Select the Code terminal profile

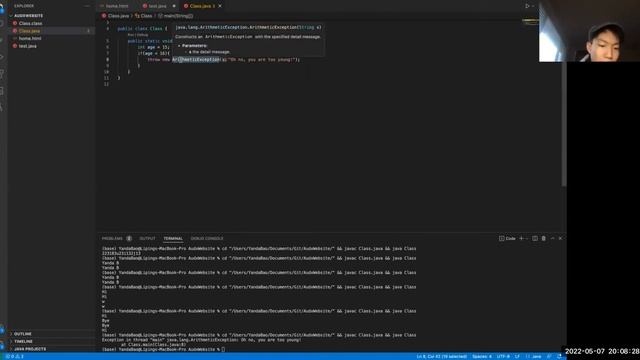(x=507, y=238)
